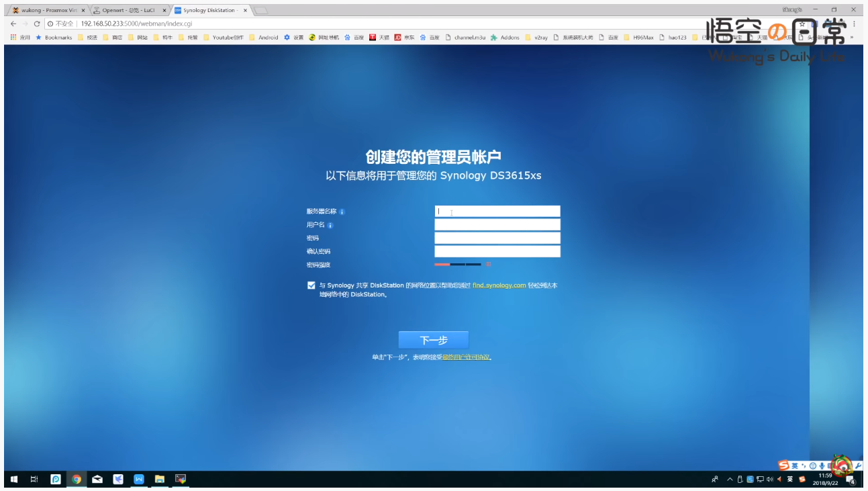868x491 pixels.
Task: Open the find.synology.com link
Action: click(x=499, y=285)
